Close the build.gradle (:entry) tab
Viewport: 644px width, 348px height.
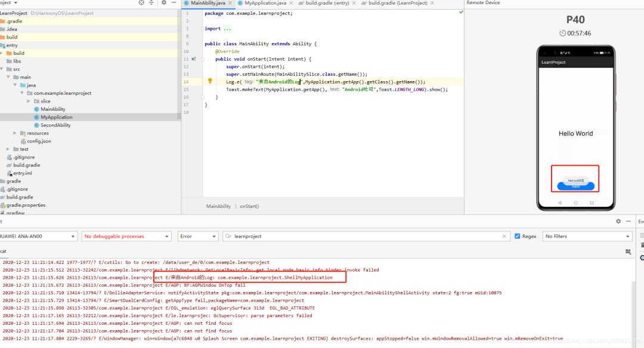(354, 3)
